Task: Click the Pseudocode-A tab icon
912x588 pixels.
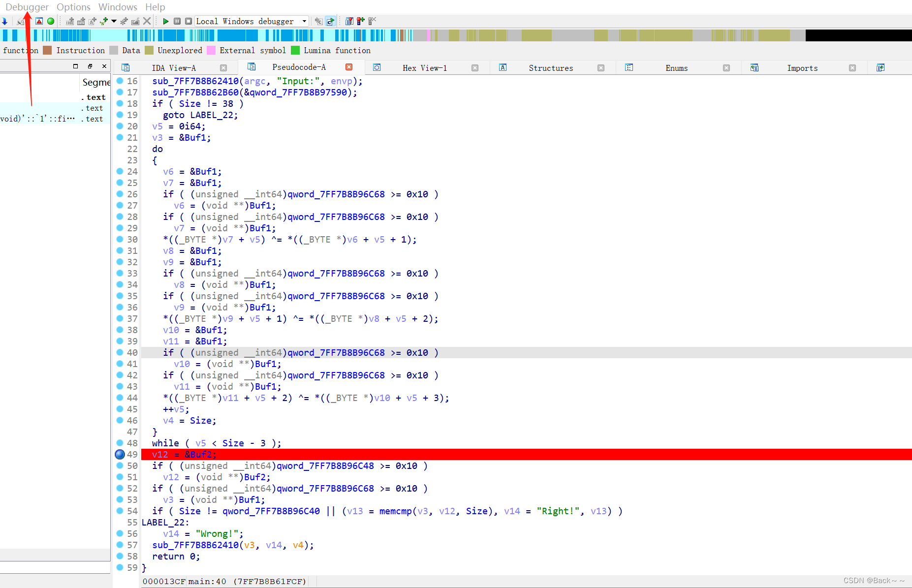Action: pos(252,66)
